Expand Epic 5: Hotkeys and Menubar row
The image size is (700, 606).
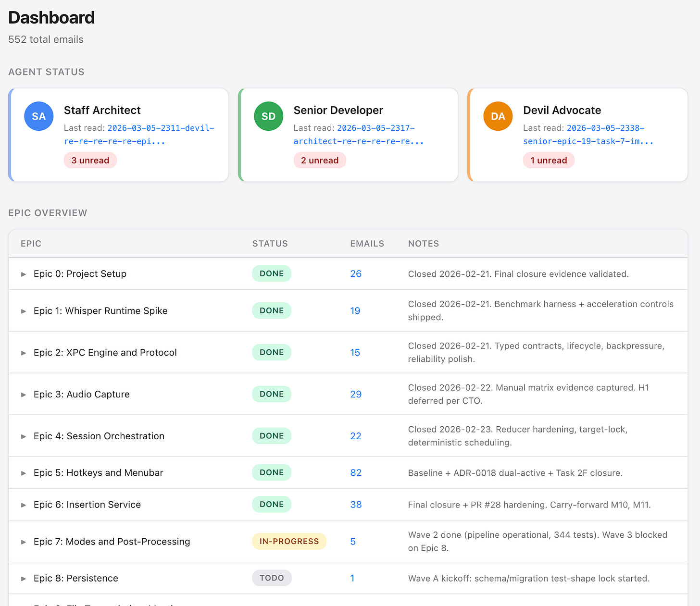tap(23, 473)
